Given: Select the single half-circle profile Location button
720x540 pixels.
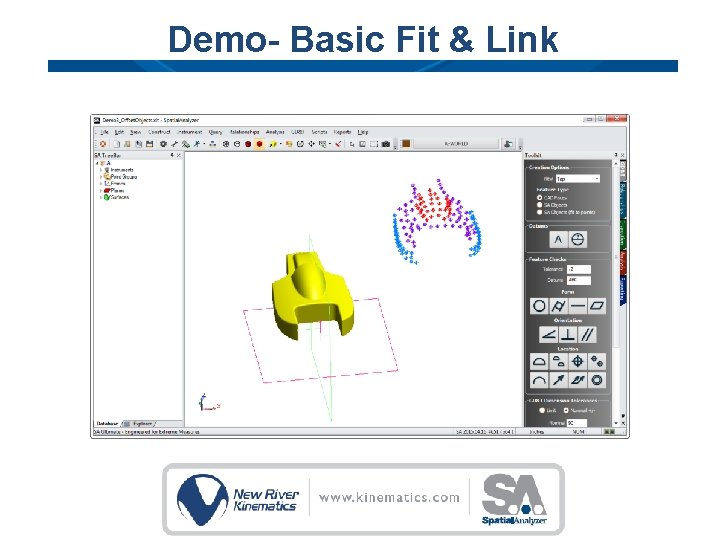Looking at the screenshot, I should pos(539,361).
